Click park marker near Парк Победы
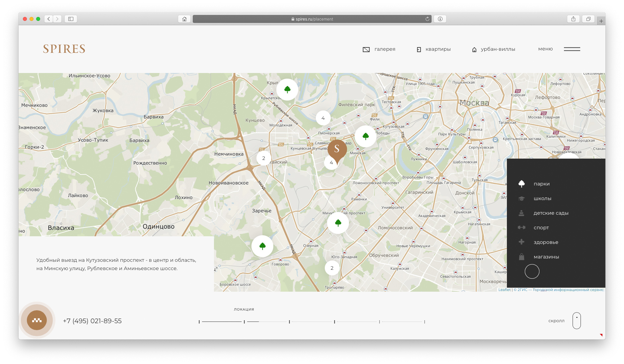624x364 pixels. click(366, 136)
